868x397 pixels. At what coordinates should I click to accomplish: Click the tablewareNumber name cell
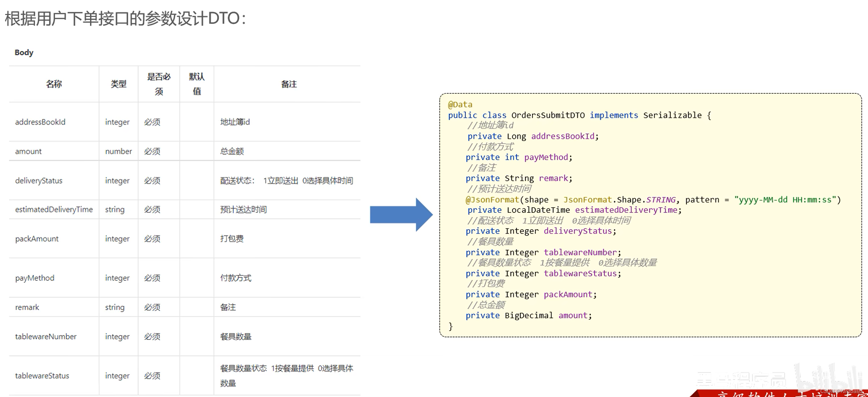click(46, 337)
